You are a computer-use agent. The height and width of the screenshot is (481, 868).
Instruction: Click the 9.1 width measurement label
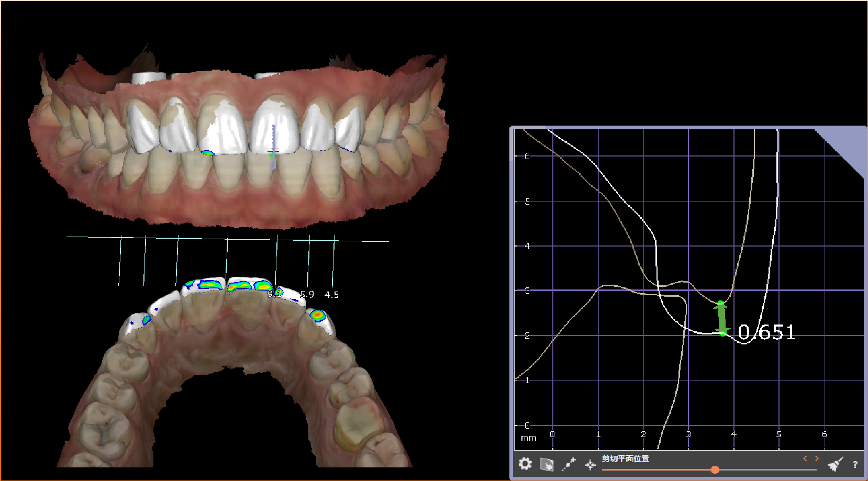[274, 294]
